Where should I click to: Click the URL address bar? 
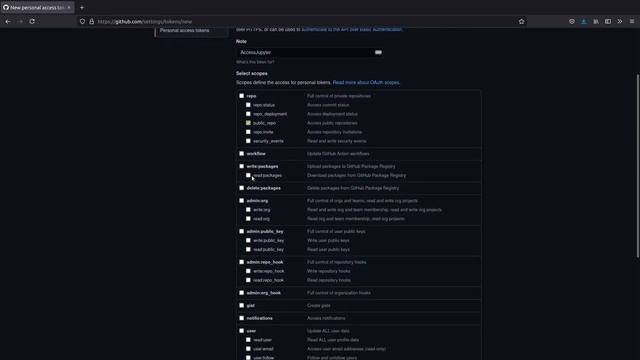(x=302, y=21)
